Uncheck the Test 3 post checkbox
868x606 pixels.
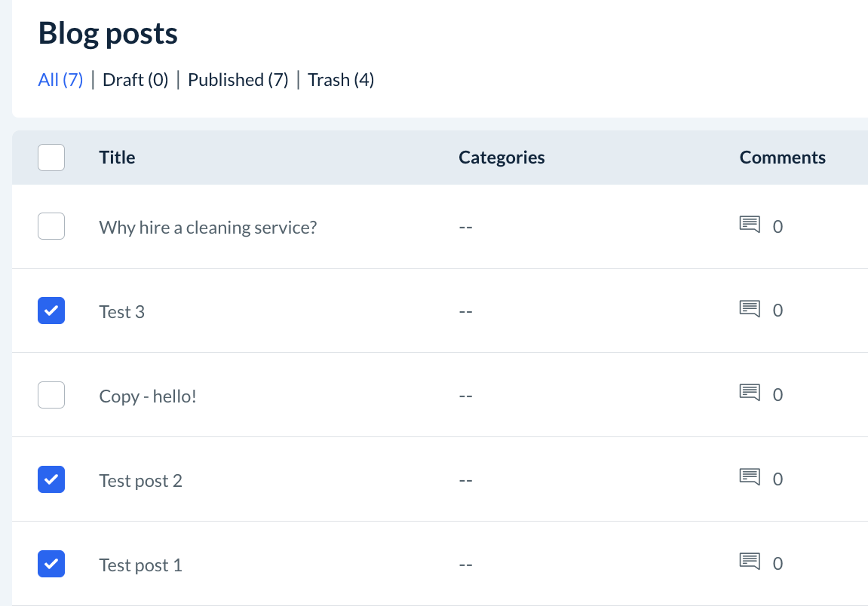click(51, 311)
